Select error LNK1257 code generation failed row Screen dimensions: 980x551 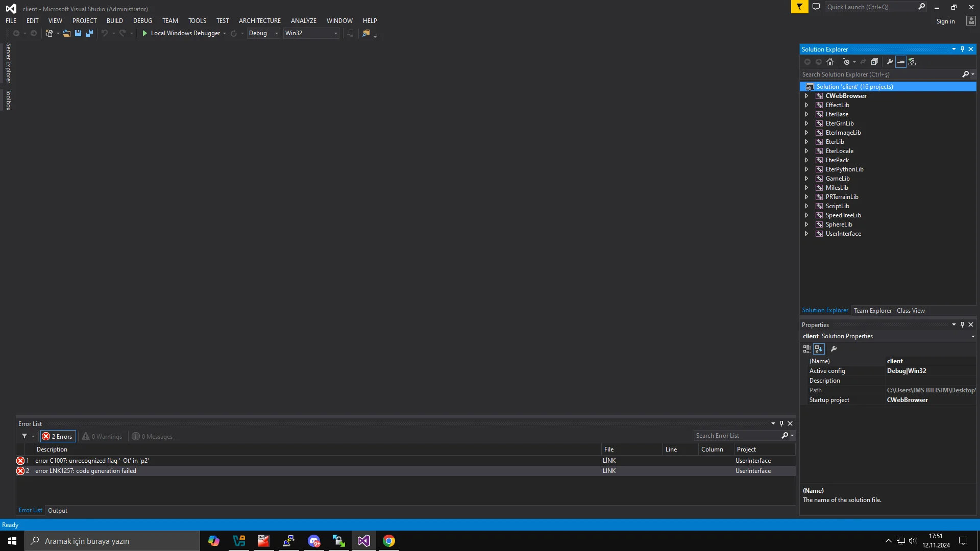406,471
